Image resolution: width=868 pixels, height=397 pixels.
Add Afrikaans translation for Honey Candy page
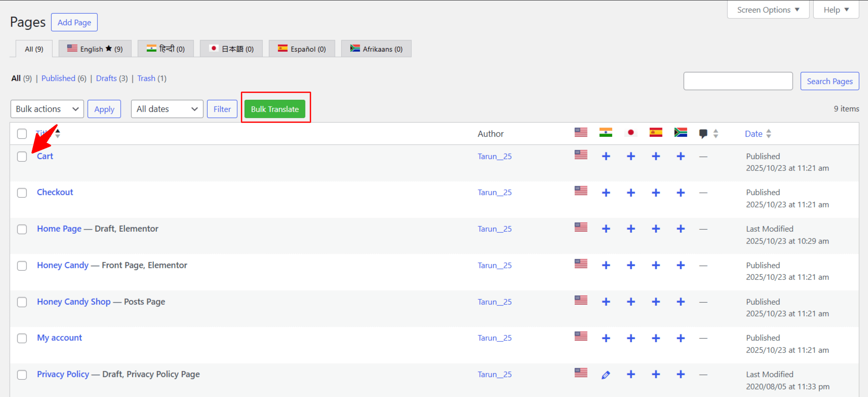681,265
